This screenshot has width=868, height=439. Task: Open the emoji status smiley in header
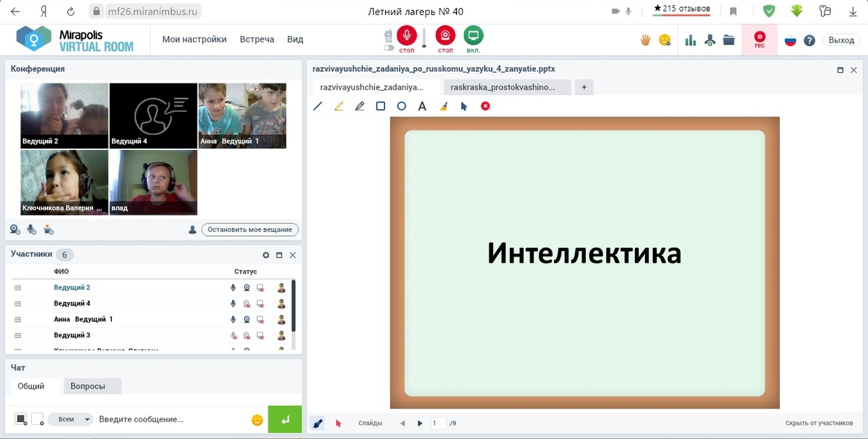[x=665, y=40]
